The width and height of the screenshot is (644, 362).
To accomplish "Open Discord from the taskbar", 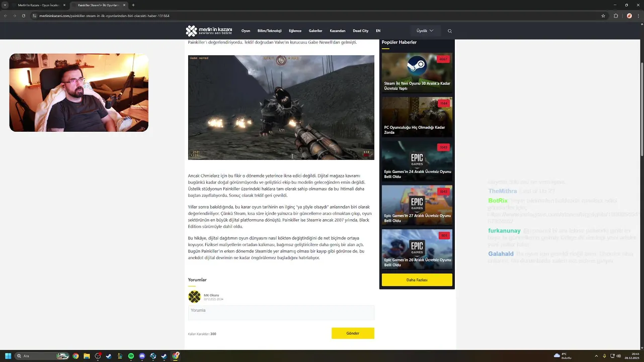I will (142, 356).
